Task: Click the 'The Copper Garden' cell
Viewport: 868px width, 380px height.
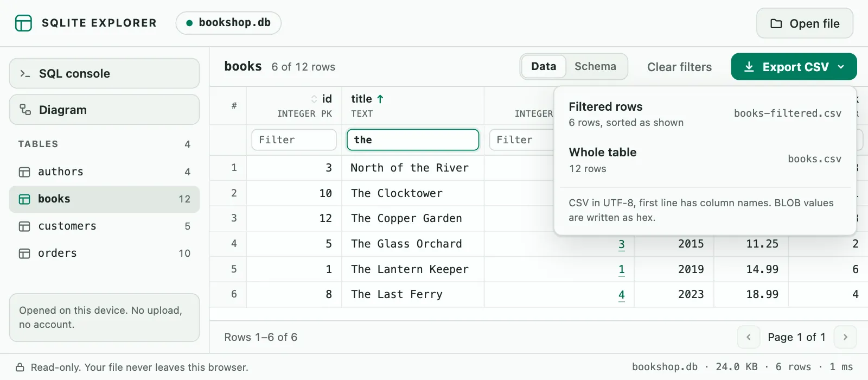Action: click(x=413, y=218)
